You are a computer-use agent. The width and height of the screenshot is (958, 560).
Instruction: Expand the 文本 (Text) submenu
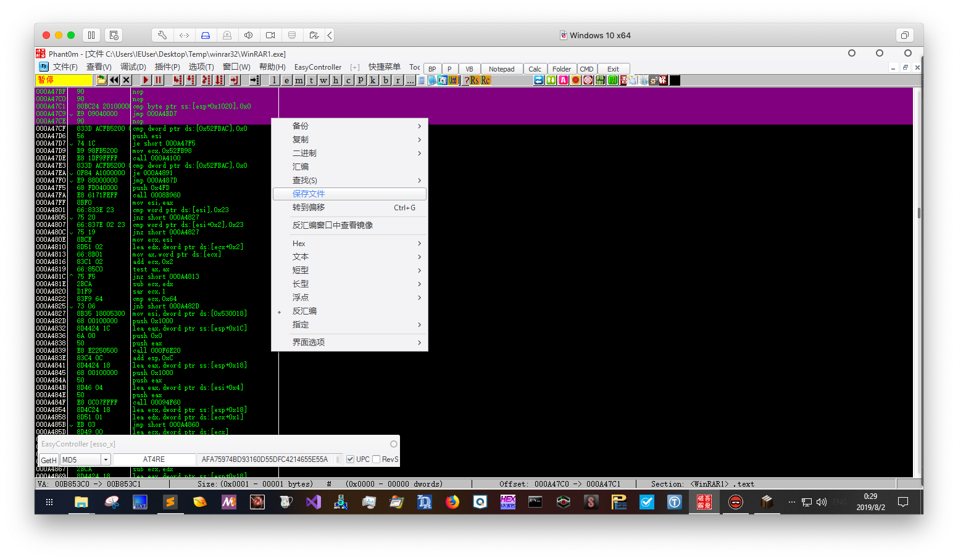pyautogui.click(x=349, y=257)
